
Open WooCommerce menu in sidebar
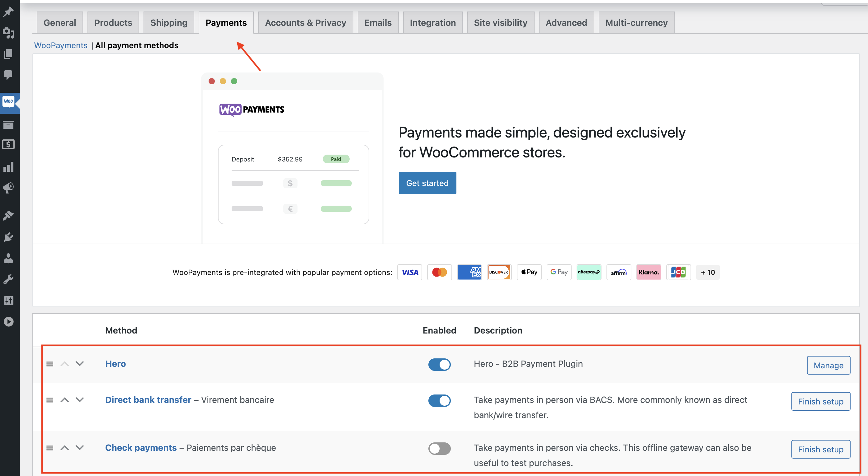8,101
